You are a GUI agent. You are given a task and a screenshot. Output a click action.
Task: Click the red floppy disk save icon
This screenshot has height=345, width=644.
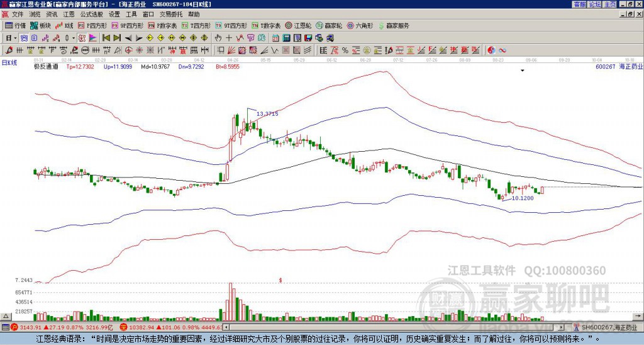pyautogui.click(x=308, y=38)
